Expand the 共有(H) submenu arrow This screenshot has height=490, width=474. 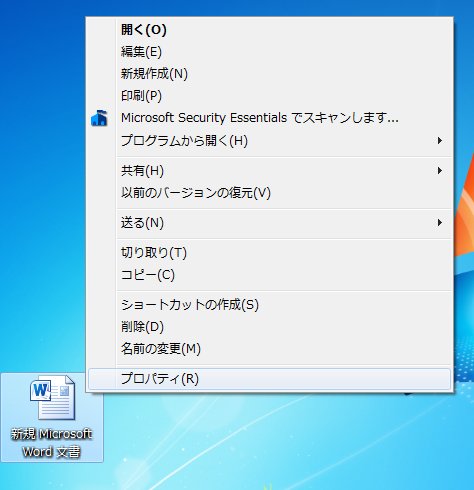click(x=440, y=171)
